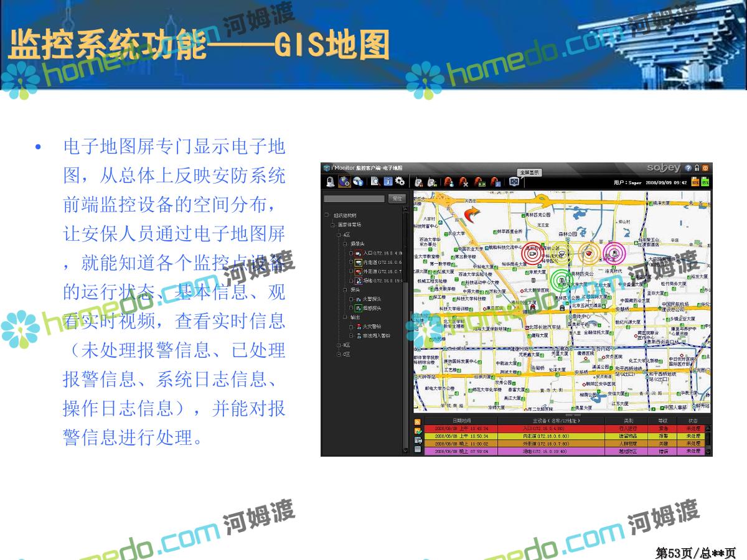Select the electronic map globe icon
This screenshot has height=560, width=747.
[x=344, y=182]
